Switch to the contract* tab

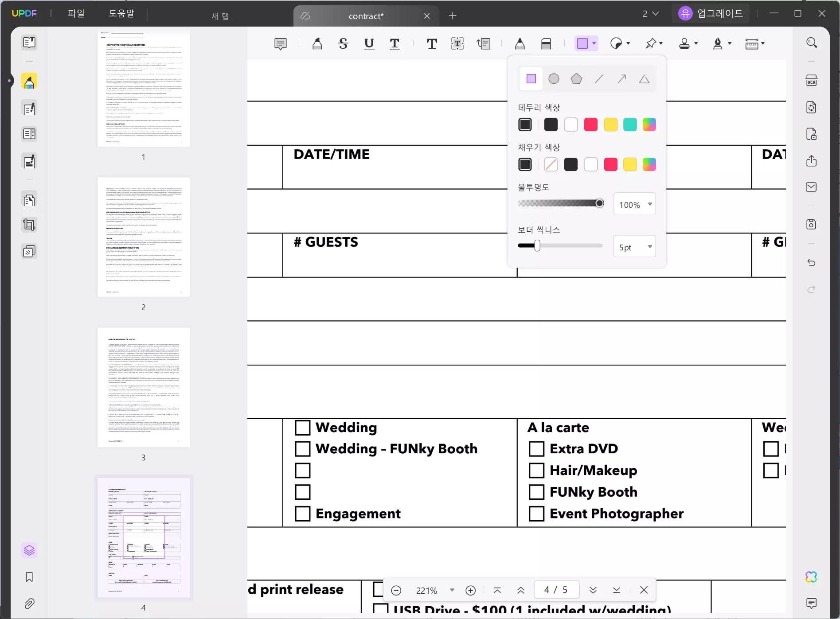point(366,16)
